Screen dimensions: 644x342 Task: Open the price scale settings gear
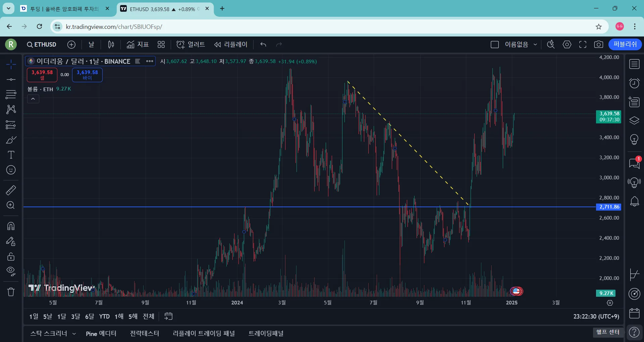point(610,303)
